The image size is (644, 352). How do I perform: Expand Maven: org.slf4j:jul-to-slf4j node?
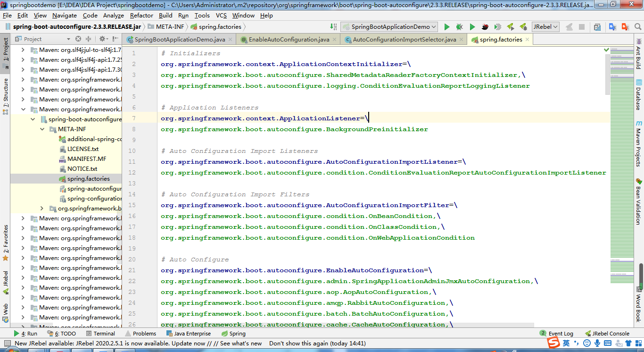point(23,50)
